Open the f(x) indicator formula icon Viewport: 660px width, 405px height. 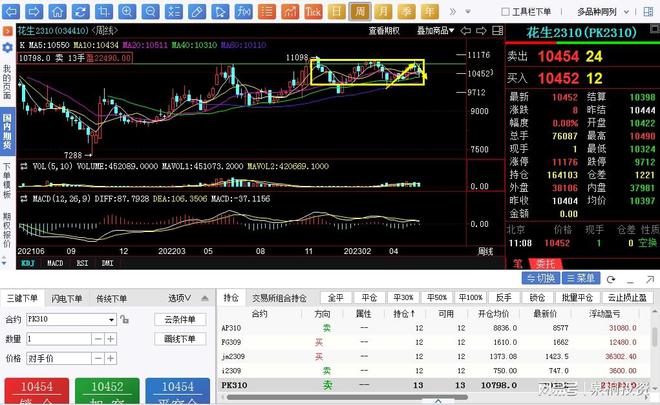tap(243, 11)
